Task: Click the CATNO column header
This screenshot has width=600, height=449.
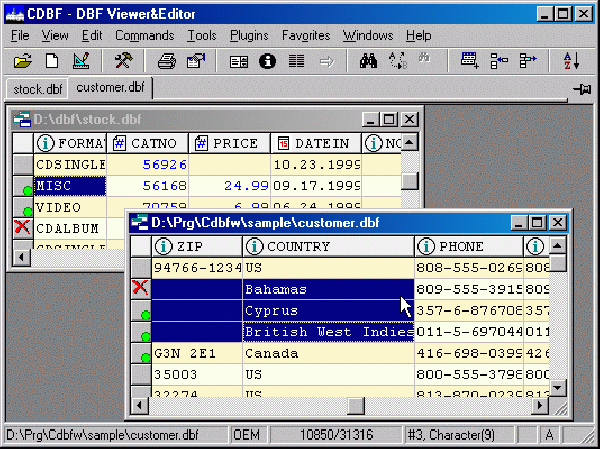Action: (147, 143)
